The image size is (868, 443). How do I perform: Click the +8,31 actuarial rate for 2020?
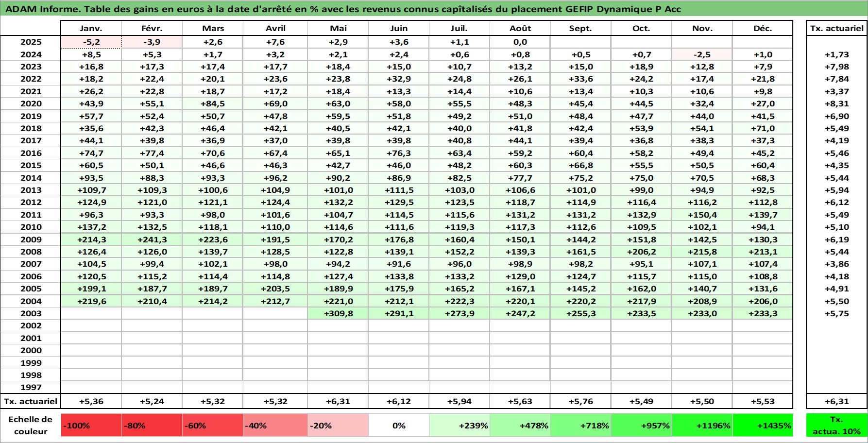pyautogui.click(x=837, y=103)
